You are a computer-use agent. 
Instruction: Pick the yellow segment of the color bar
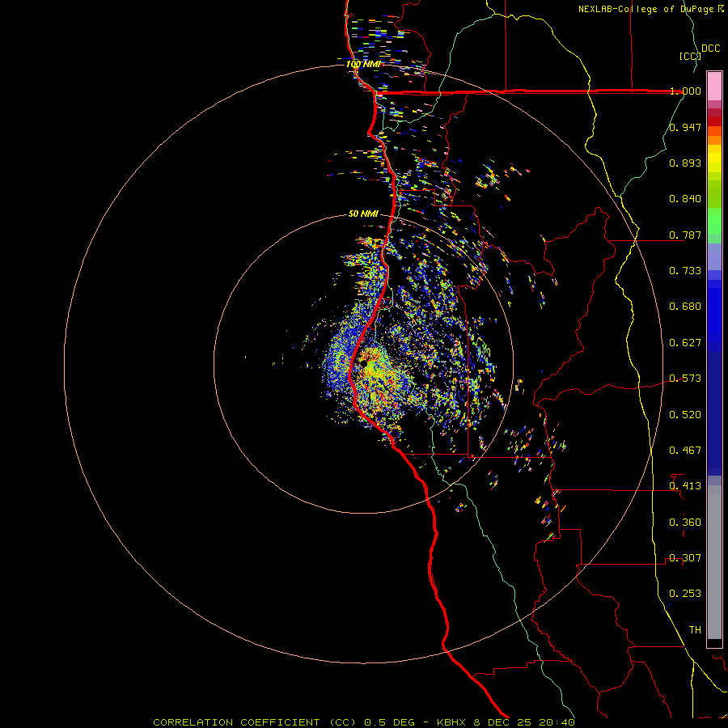point(714,158)
